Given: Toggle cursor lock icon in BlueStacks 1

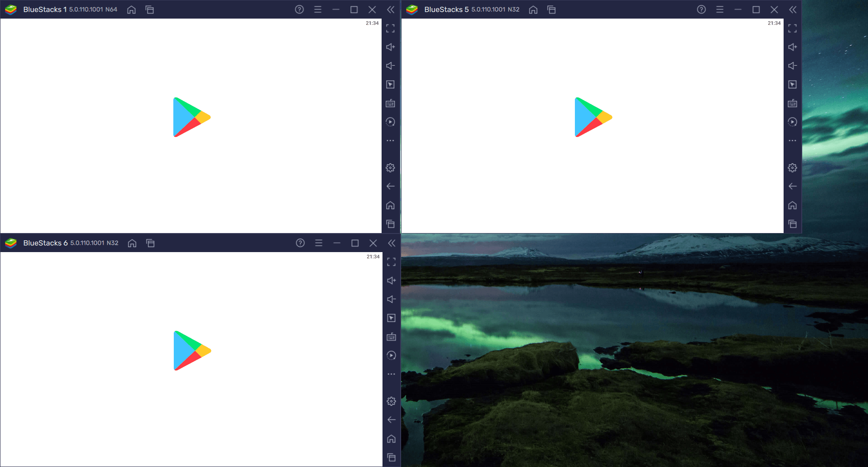Looking at the screenshot, I should tap(390, 85).
